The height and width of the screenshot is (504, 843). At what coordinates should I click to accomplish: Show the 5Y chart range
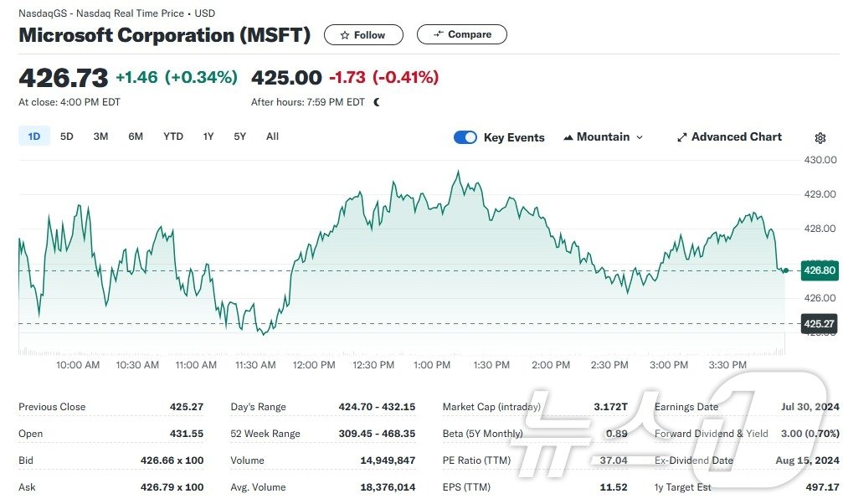(240, 136)
